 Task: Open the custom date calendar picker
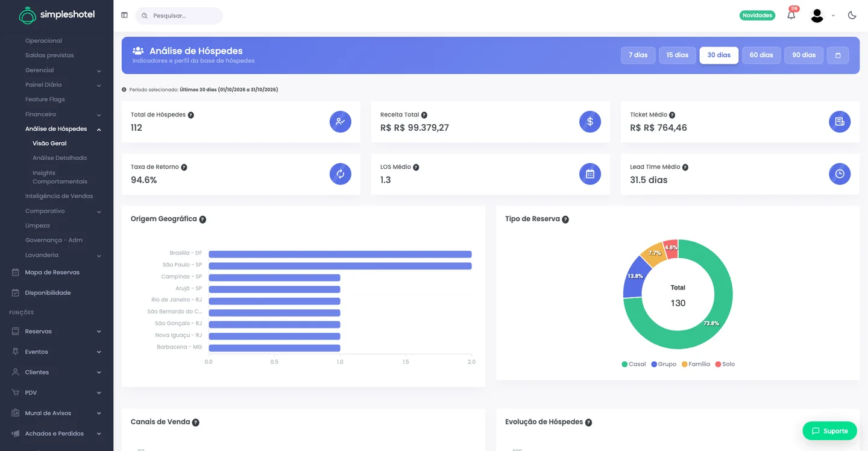coord(838,55)
